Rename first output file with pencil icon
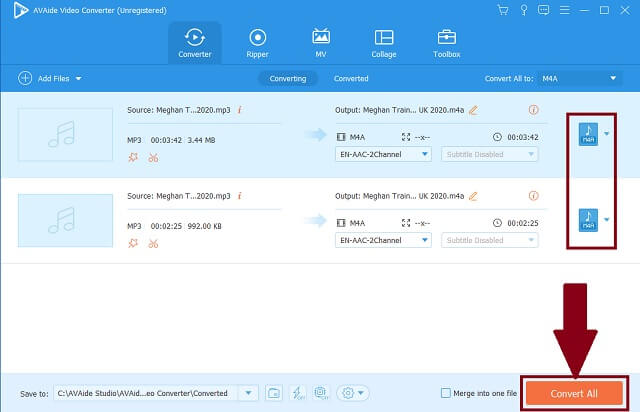The image size is (640, 412). point(473,110)
